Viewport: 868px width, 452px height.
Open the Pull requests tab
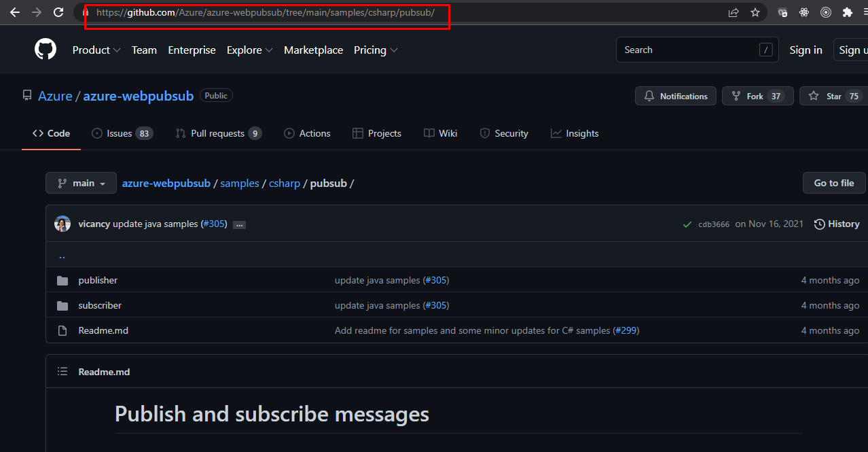click(217, 133)
